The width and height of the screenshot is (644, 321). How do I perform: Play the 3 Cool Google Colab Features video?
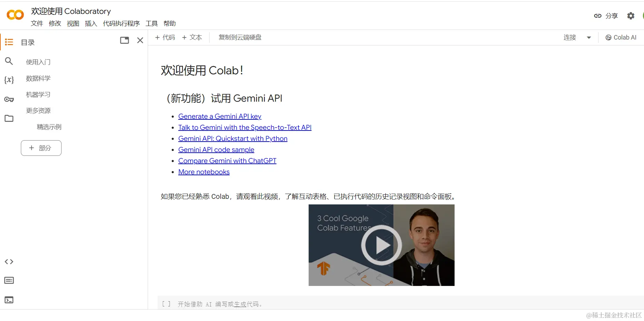(381, 245)
